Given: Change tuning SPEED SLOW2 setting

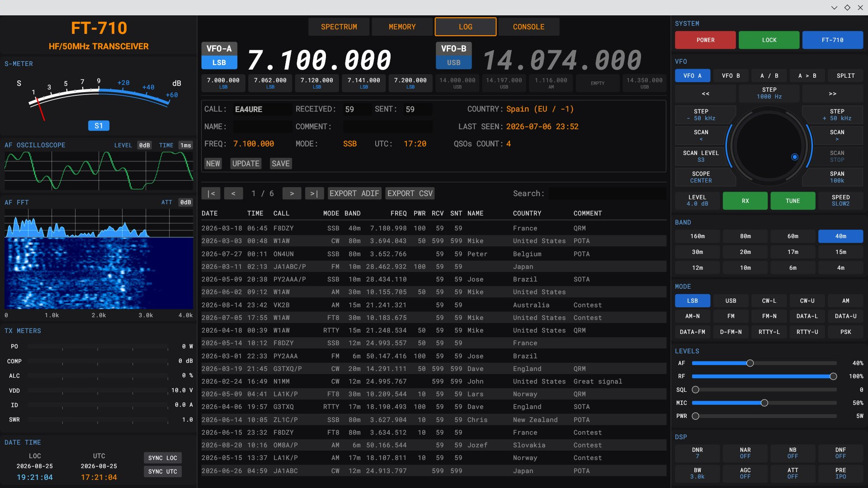Looking at the screenshot, I should pos(840,201).
